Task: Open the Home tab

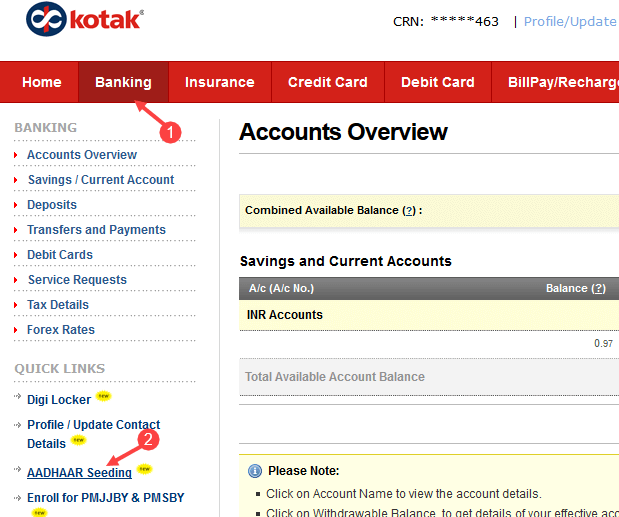Action: [x=41, y=82]
